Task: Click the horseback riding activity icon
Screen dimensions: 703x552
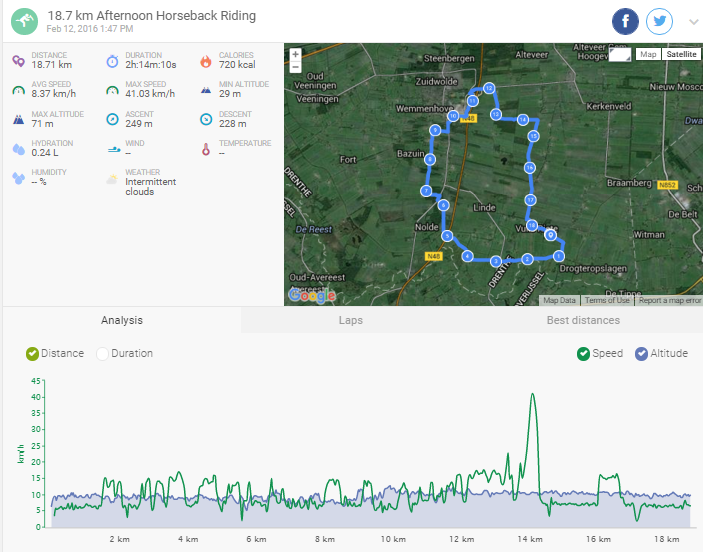Action: [x=24, y=21]
